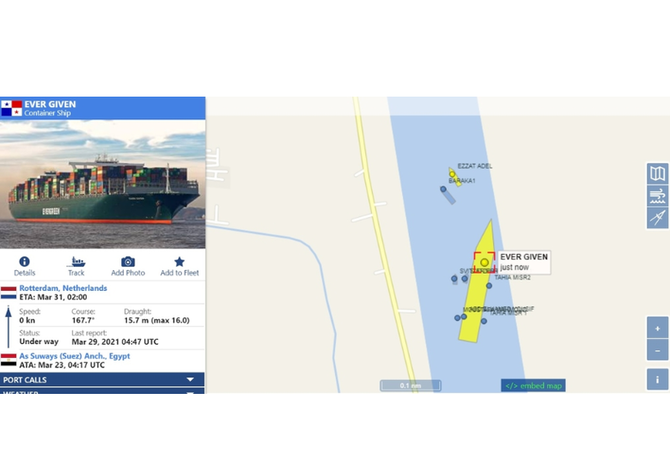Expand the PORT CALLS section

102,379
